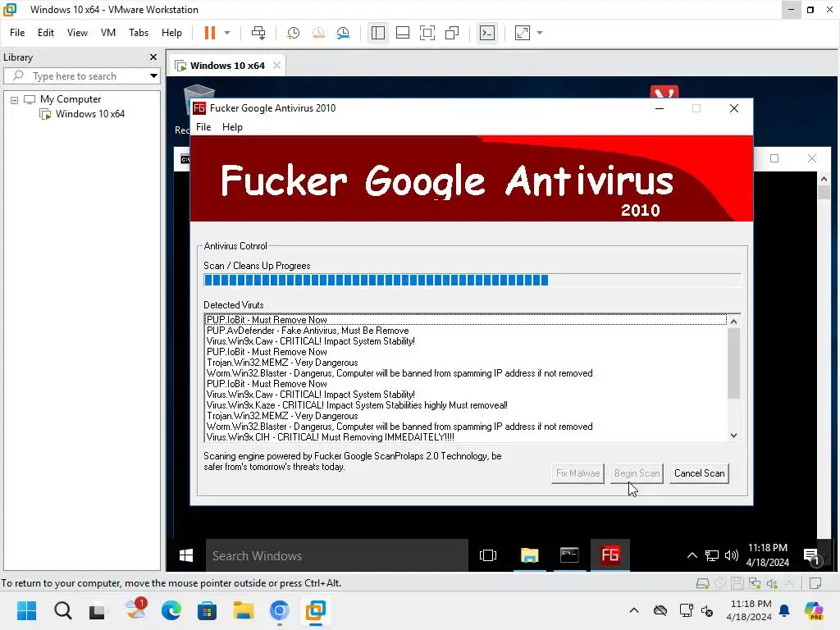Show hidden icons in host system tray

pos(634,610)
